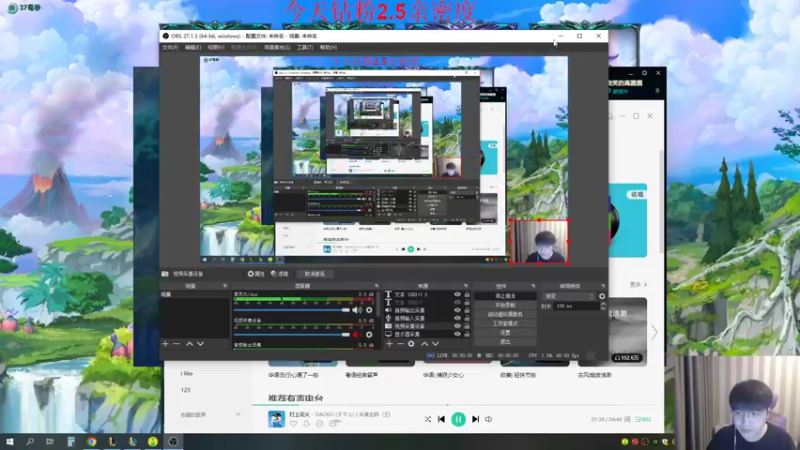Click Start Virtual Camera (启动虚拟摄像机) button
The width and height of the screenshot is (800, 450).
tap(505, 314)
